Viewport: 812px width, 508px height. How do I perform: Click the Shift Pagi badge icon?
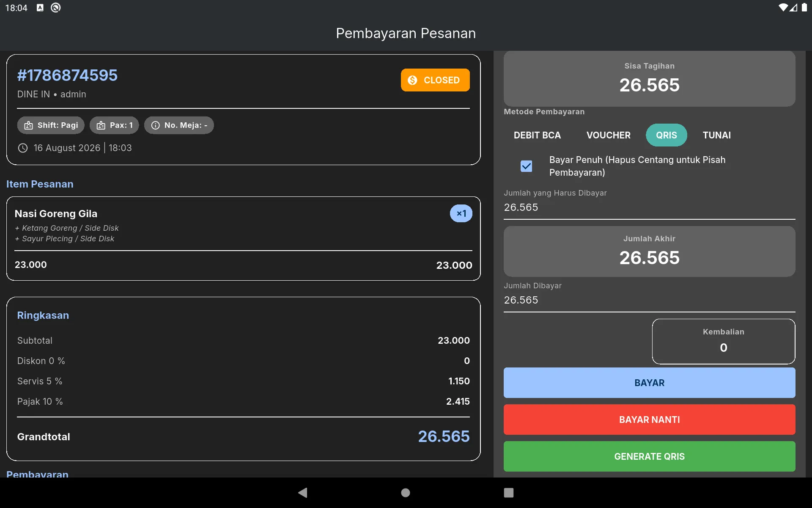click(28, 125)
